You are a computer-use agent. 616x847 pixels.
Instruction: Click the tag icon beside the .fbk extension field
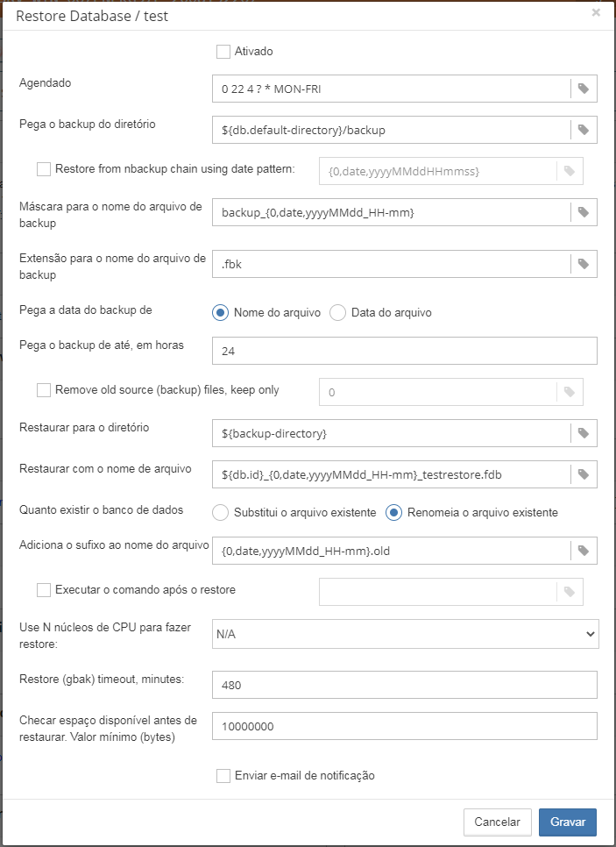584,263
